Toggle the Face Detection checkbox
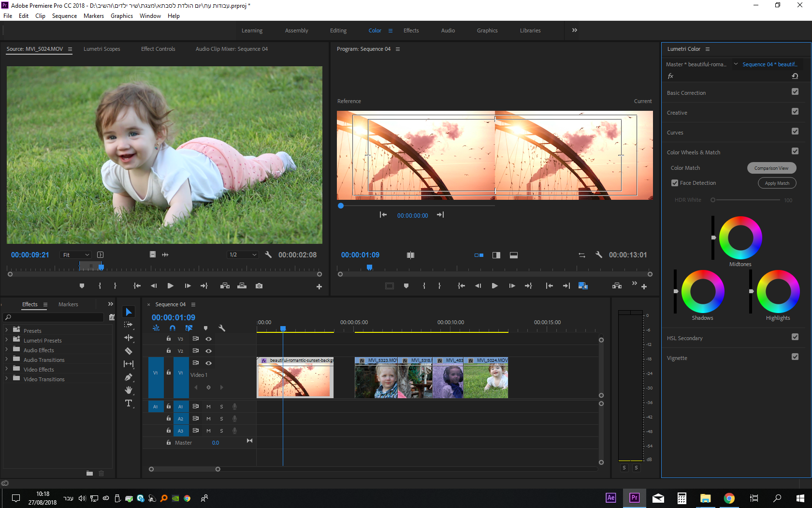 pos(675,183)
